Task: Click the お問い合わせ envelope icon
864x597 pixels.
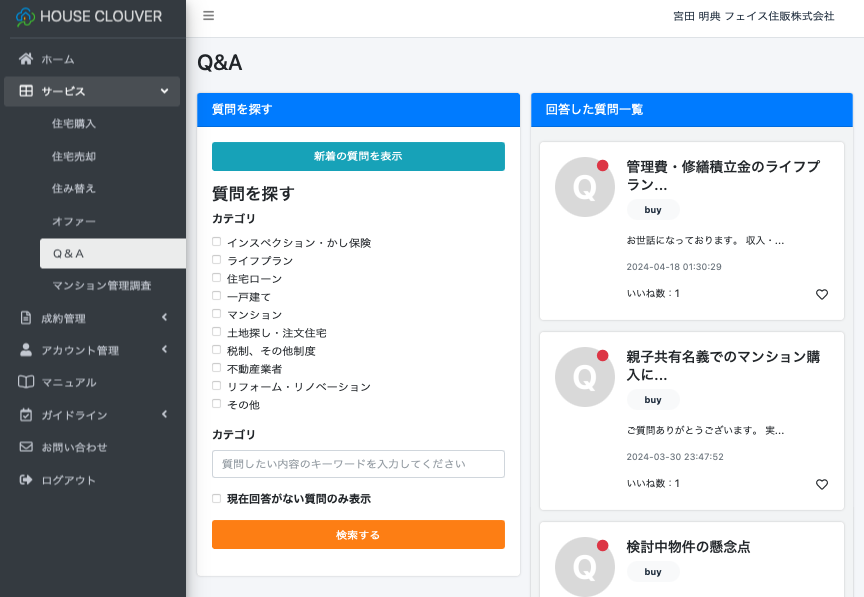Action: click(x=26, y=447)
